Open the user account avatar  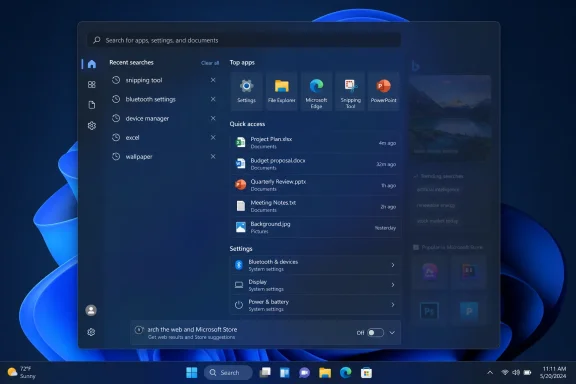click(91, 310)
